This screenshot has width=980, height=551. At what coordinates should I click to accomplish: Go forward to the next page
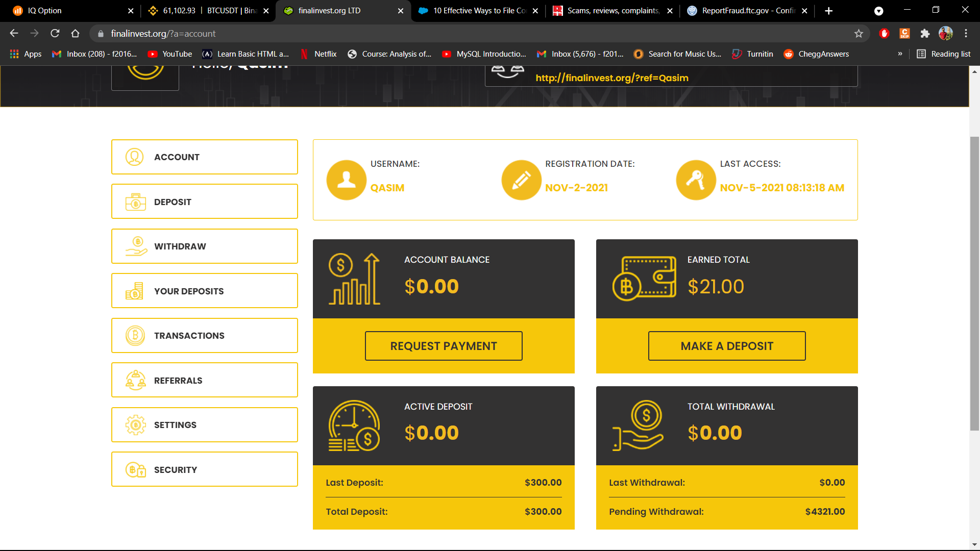pyautogui.click(x=34, y=33)
